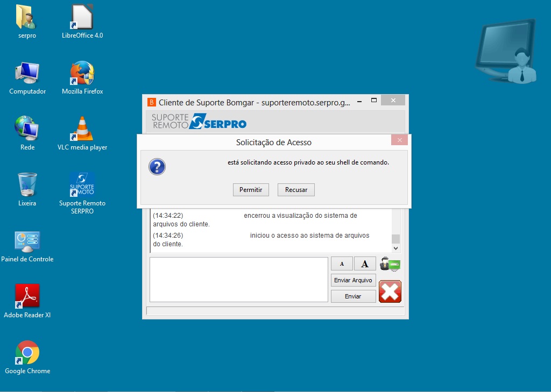Click the blue question mark dialog icon

[157, 167]
